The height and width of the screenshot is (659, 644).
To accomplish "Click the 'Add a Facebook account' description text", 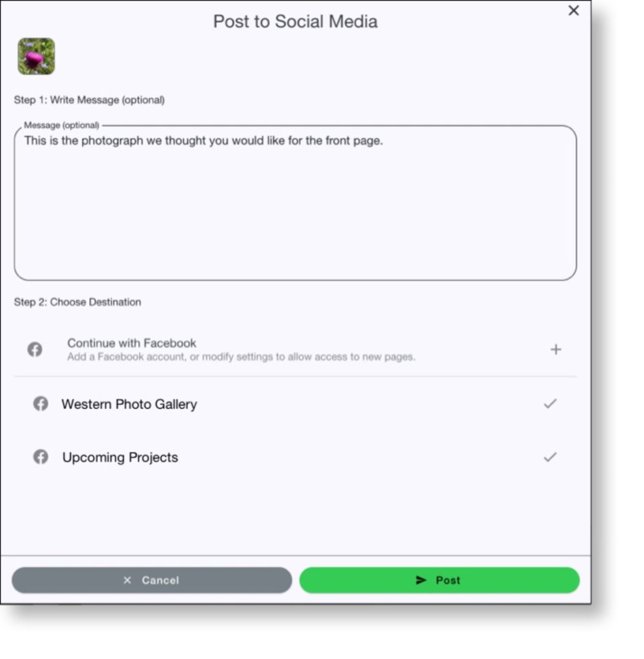I will [241, 357].
